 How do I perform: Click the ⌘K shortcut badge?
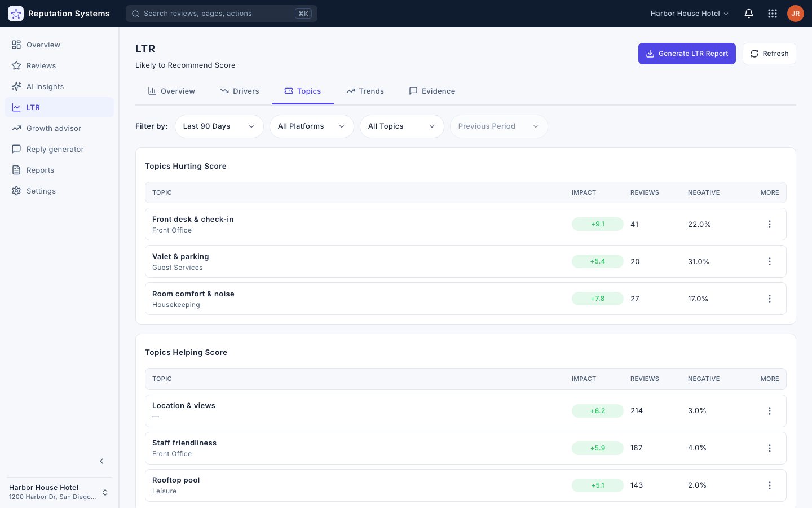[303, 14]
